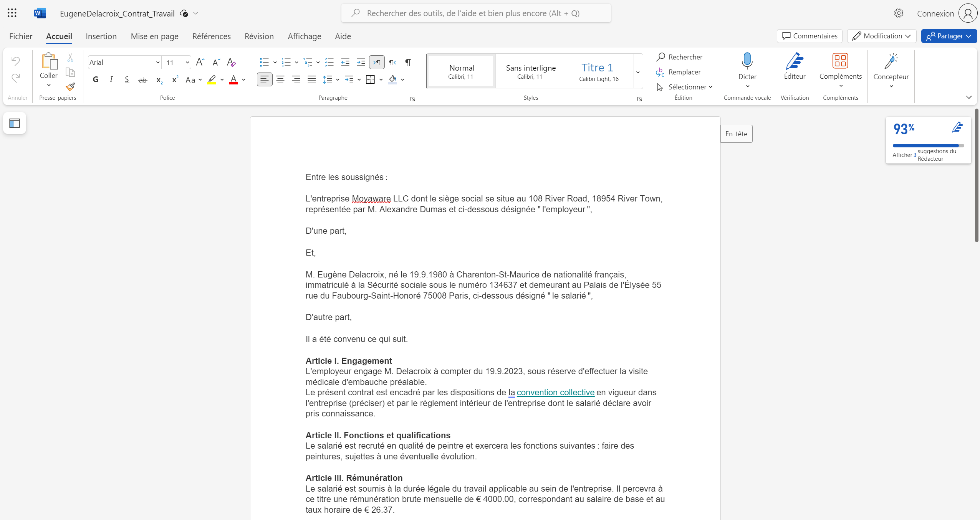Expand the Styles gallery arrow
980x520 pixels.
tap(638, 72)
